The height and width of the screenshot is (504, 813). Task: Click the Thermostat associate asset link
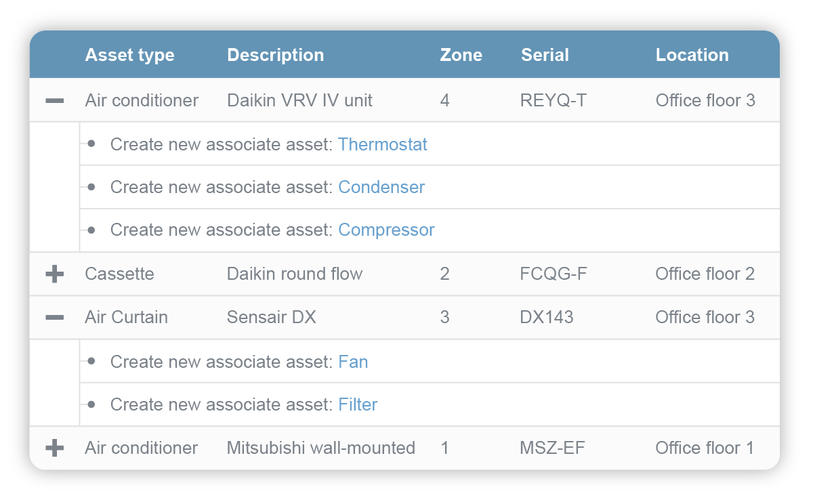coord(382,144)
